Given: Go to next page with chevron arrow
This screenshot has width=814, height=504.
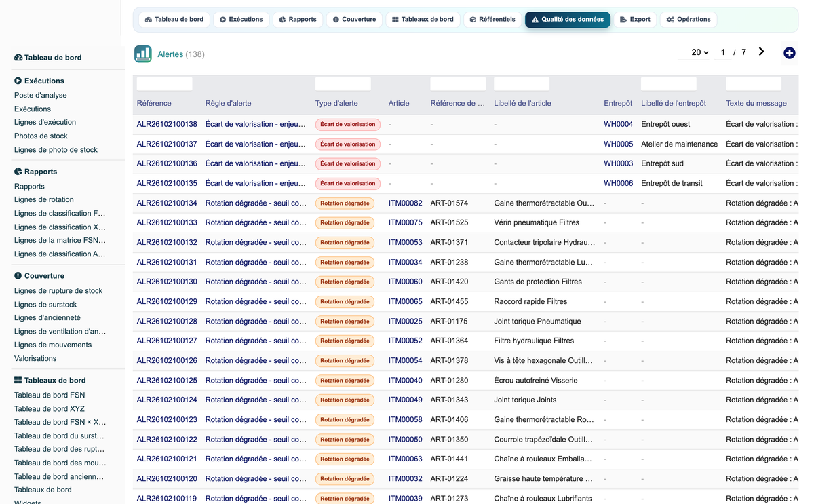Looking at the screenshot, I should [x=762, y=52].
